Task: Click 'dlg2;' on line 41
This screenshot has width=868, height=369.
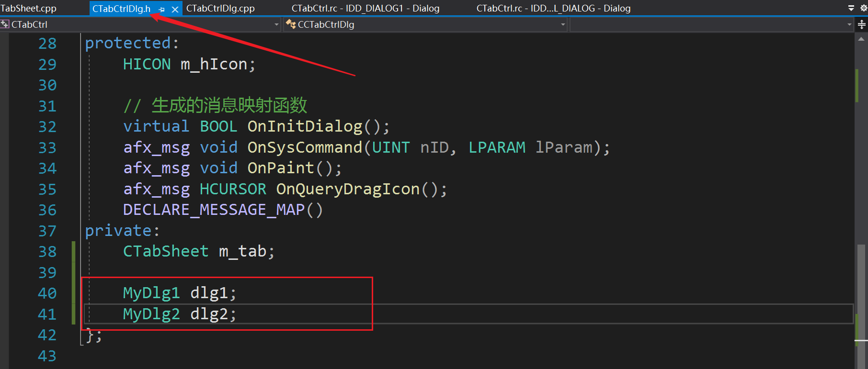Action: [x=213, y=314]
